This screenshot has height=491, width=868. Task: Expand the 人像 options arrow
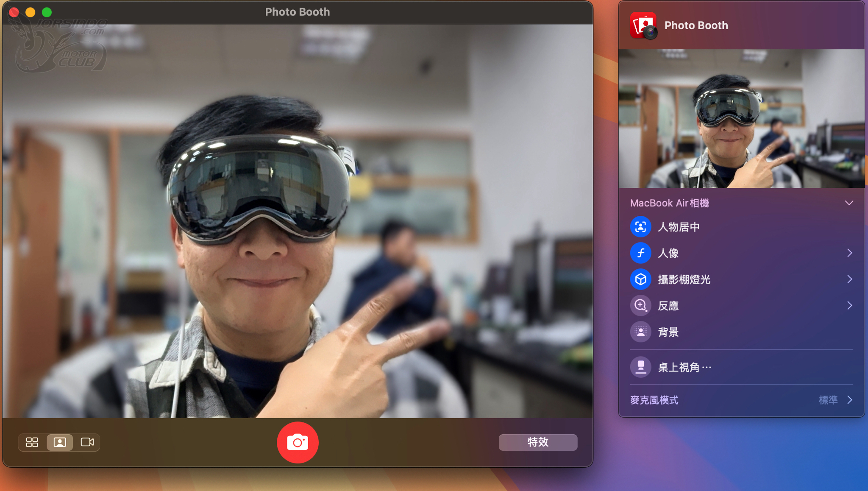click(849, 253)
